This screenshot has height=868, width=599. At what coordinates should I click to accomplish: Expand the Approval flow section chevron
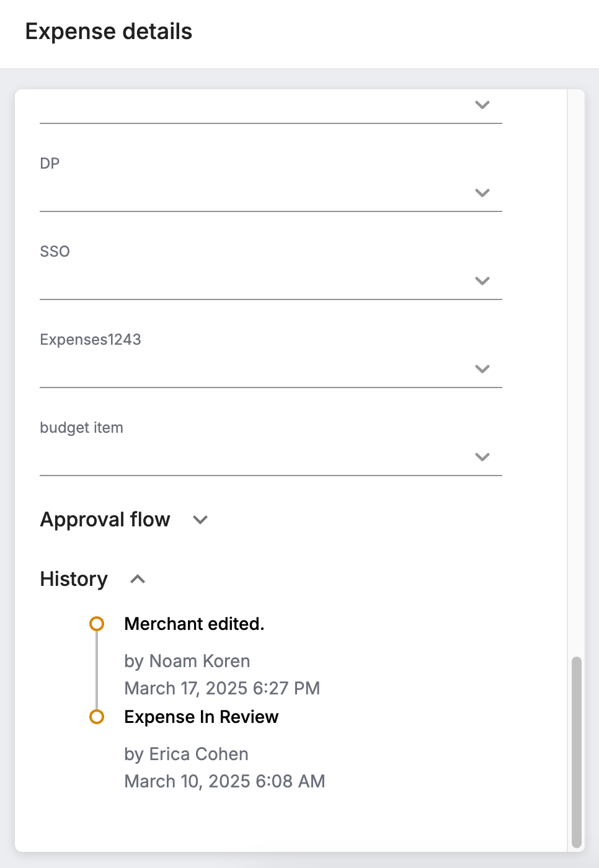click(200, 520)
